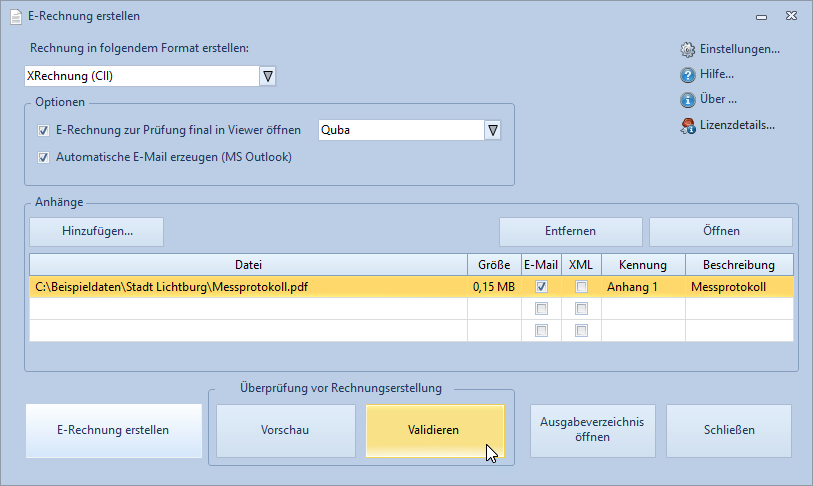Click the 'Ausgabeverzeichnis öffnen' button
The height and width of the screenshot is (486, 813).
coord(593,431)
